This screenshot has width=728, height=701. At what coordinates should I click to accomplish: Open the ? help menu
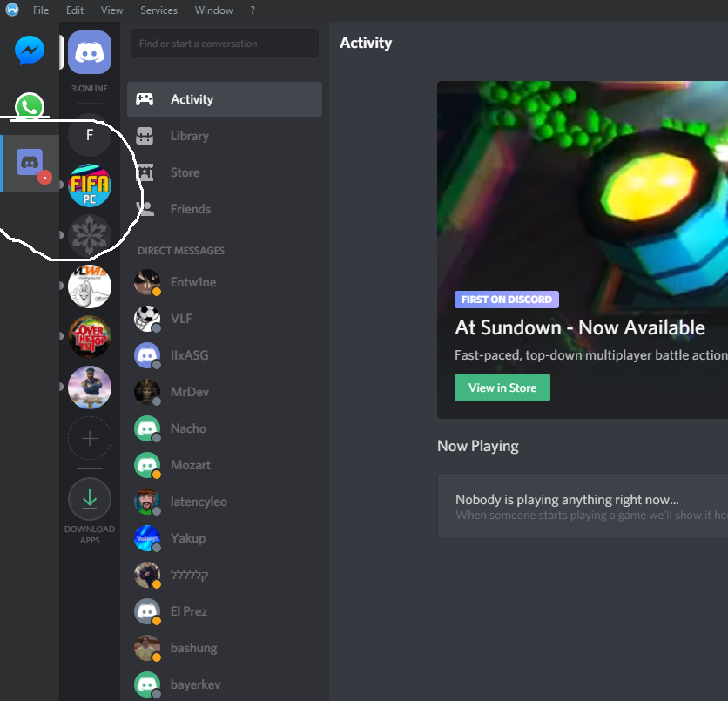coord(253,10)
